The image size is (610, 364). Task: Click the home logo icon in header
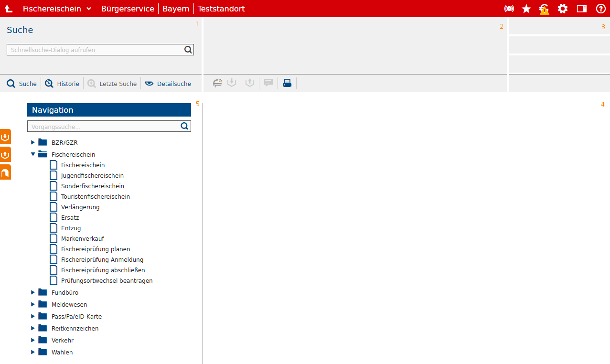9,9
